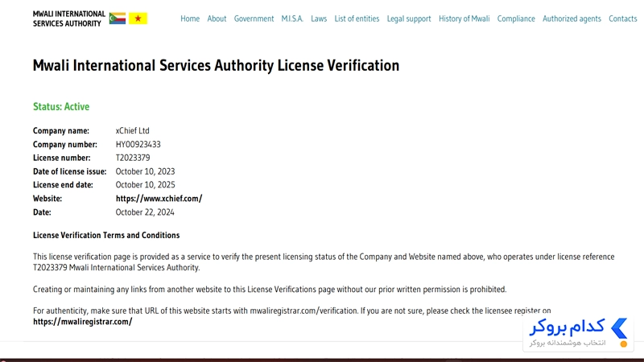Go to the Government section

click(254, 19)
